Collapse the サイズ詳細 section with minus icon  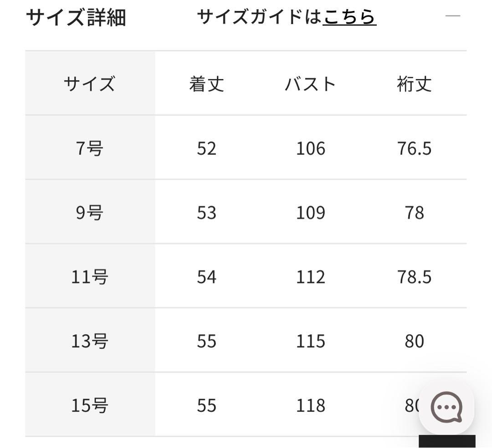pos(452,16)
